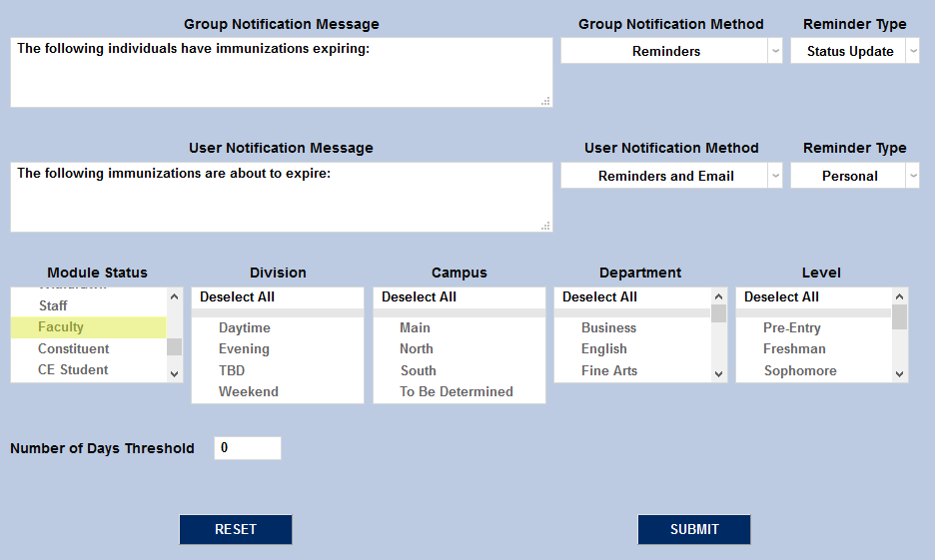Click the SUBMIT button

coord(694,530)
